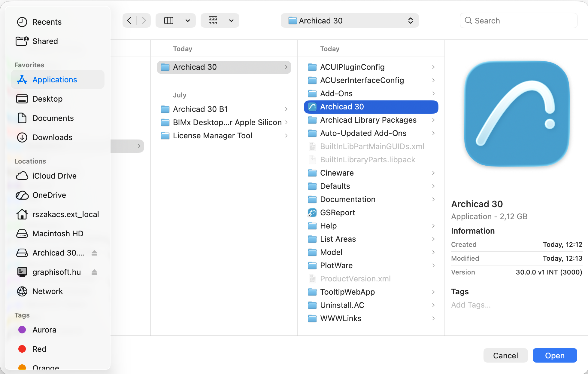The height and width of the screenshot is (374, 588).
Task: Select the BIMx Desktop Apple Silicon folder
Action: pyautogui.click(x=224, y=122)
